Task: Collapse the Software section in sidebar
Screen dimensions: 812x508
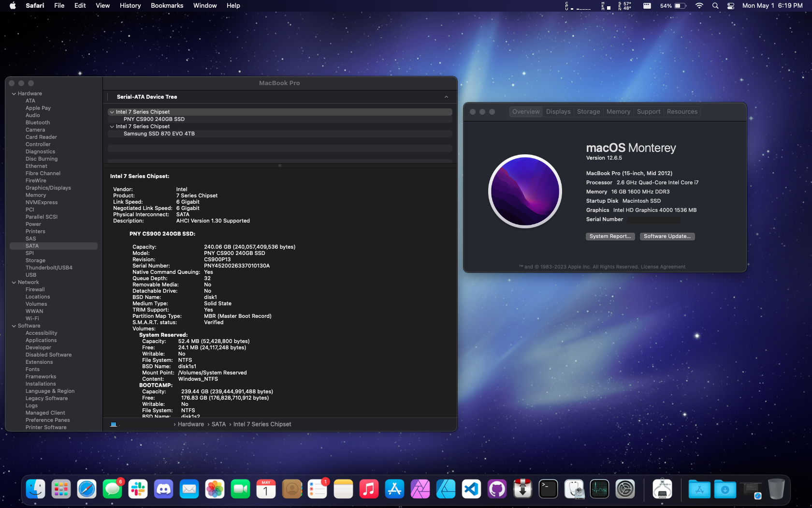Action: pos(14,326)
